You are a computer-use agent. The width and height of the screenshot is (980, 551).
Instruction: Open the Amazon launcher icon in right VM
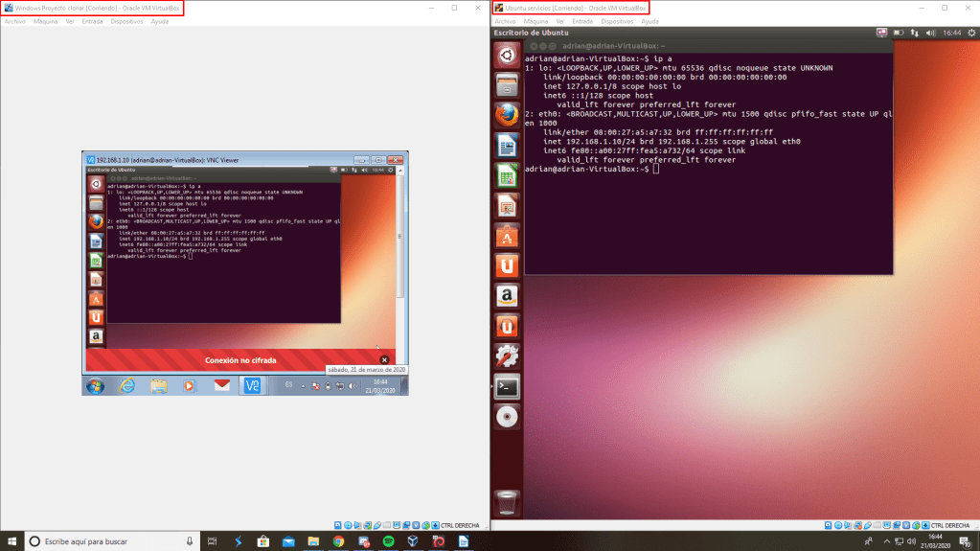point(507,296)
